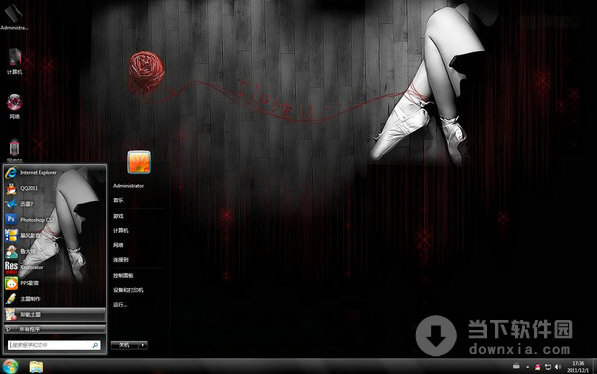Open the shutdown options arrow
Screen dimensions: 597x374
click(x=143, y=345)
